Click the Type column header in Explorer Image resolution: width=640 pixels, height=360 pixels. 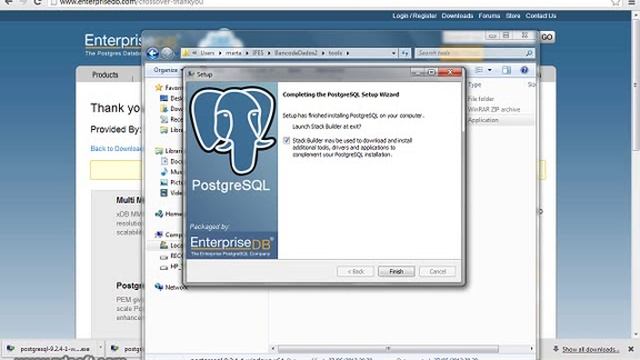[475, 84]
